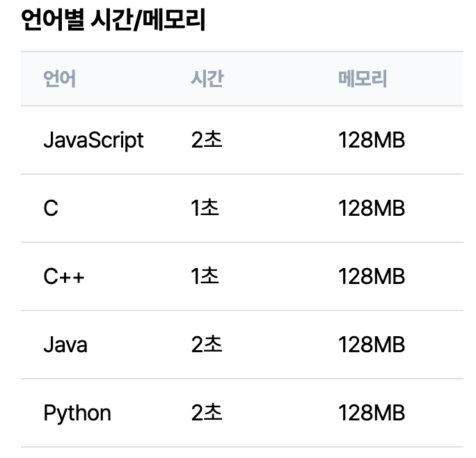The width and height of the screenshot is (476, 458).
Task: Click the JavaScript 2초 time value
Action: 207,140
